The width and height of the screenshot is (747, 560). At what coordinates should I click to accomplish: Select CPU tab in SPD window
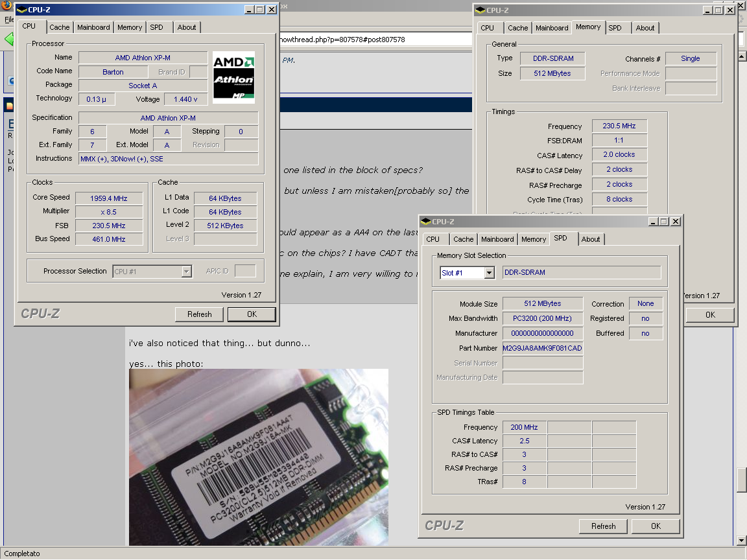(433, 239)
